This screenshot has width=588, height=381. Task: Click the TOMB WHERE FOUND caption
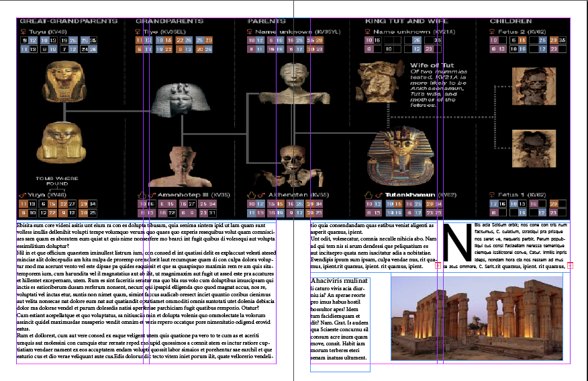(x=57, y=181)
